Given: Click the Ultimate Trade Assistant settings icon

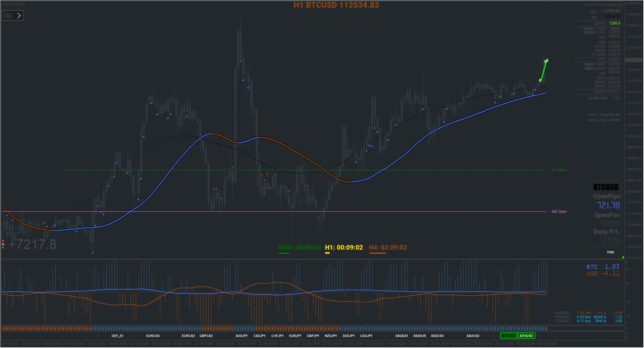Looking at the screenshot, I should [621, 5].
